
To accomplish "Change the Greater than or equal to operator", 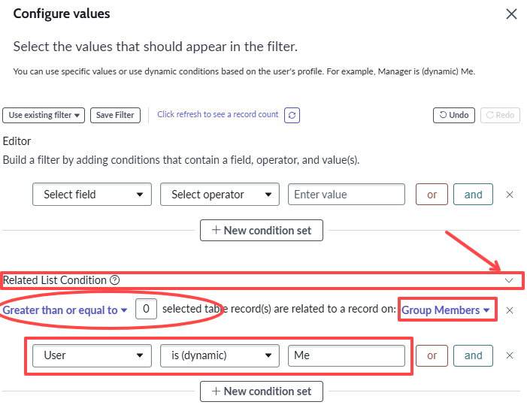I will (x=65, y=310).
